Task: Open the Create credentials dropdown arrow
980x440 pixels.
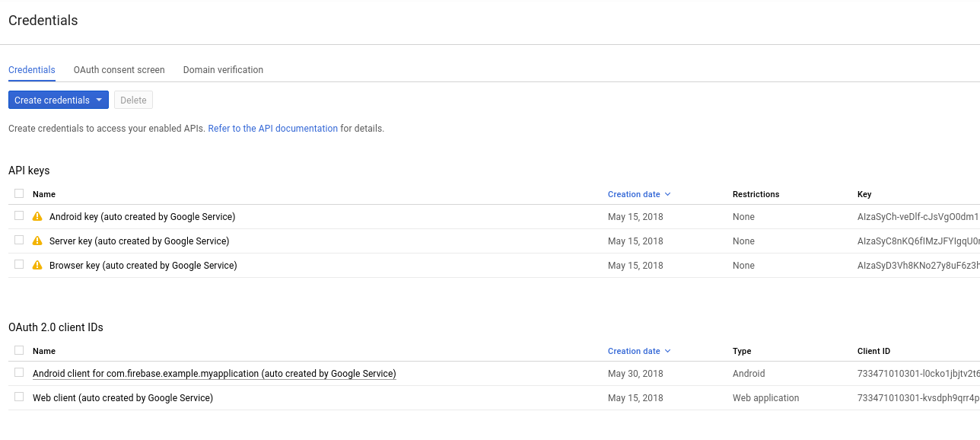Action: pos(100,100)
